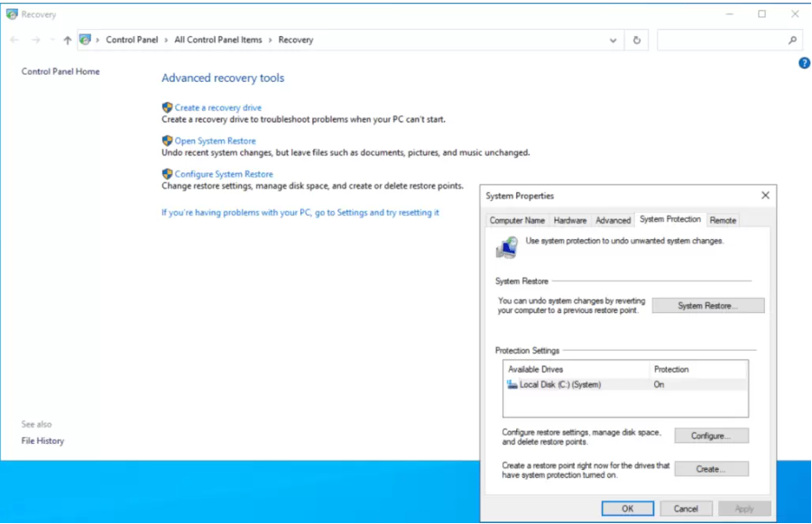Open the address bar history dropdown
The width and height of the screenshot is (812, 524).
614,41
